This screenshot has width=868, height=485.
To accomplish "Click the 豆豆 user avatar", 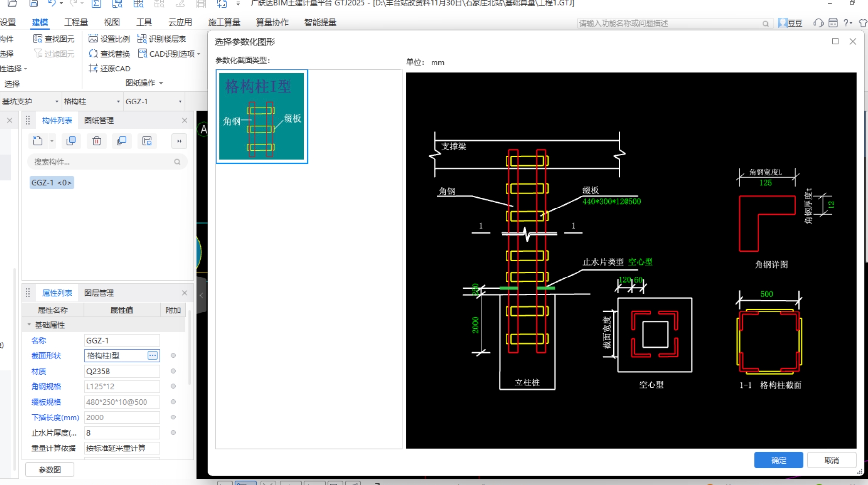I will 783,23.
